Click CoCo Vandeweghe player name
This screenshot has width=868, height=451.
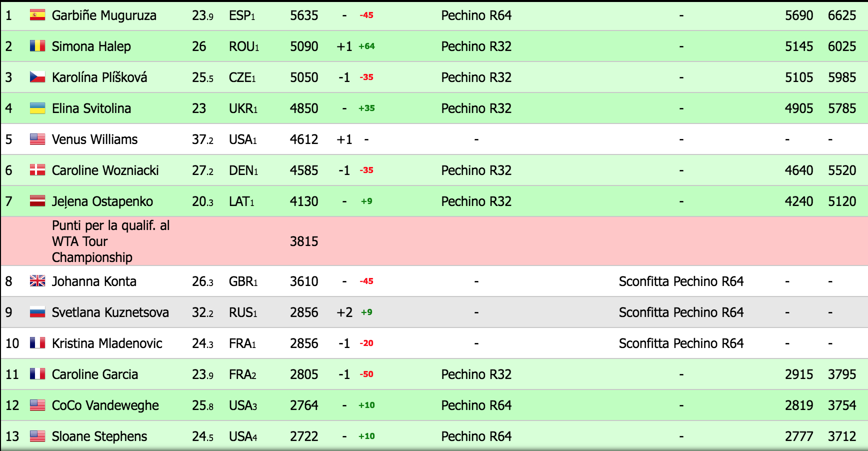click(x=105, y=405)
